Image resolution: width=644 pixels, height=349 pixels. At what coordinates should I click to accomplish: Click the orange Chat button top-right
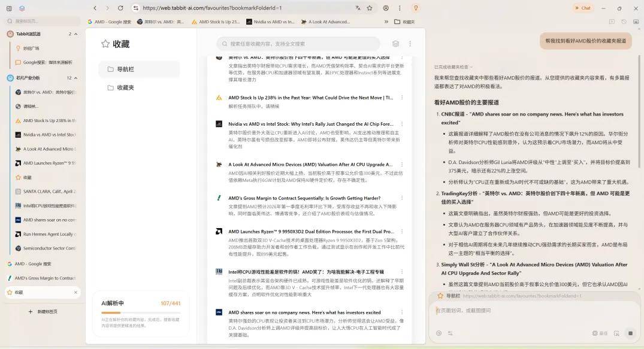(x=582, y=8)
